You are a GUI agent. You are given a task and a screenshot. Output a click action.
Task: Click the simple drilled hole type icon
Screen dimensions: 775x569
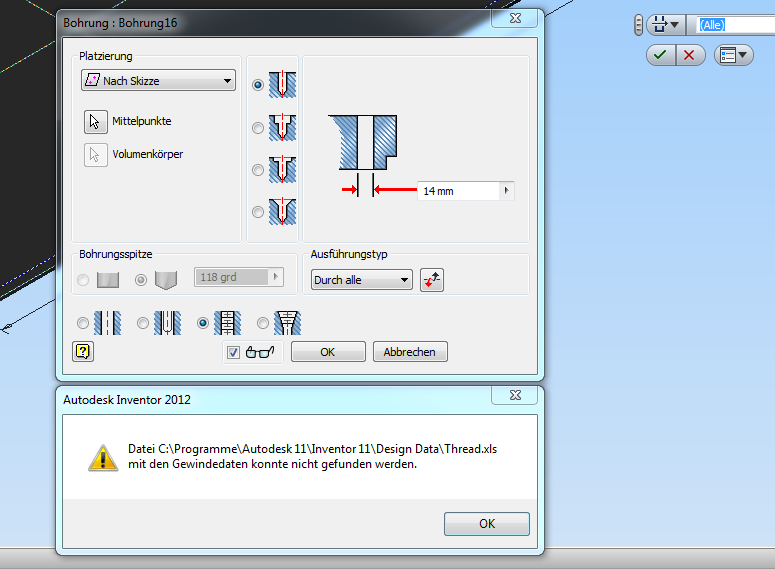(x=282, y=85)
